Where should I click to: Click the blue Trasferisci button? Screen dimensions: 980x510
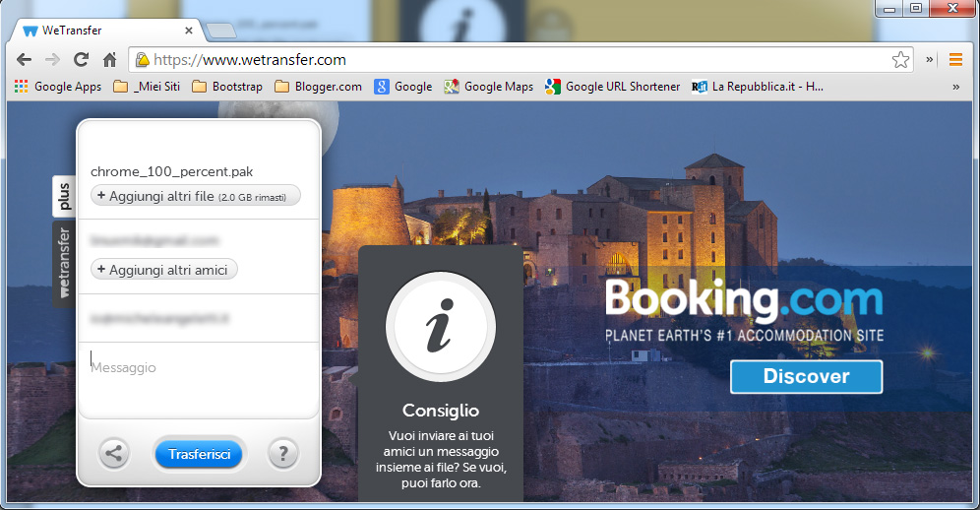200,454
